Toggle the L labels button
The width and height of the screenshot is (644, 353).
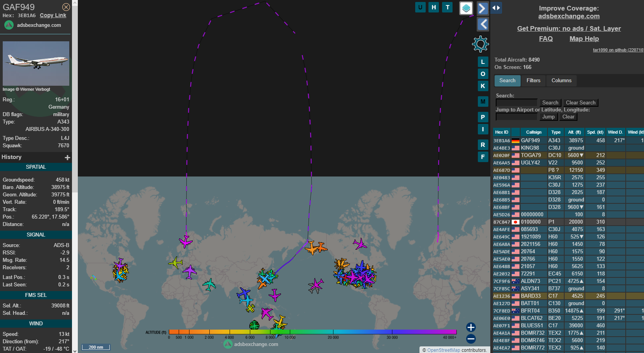[483, 62]
